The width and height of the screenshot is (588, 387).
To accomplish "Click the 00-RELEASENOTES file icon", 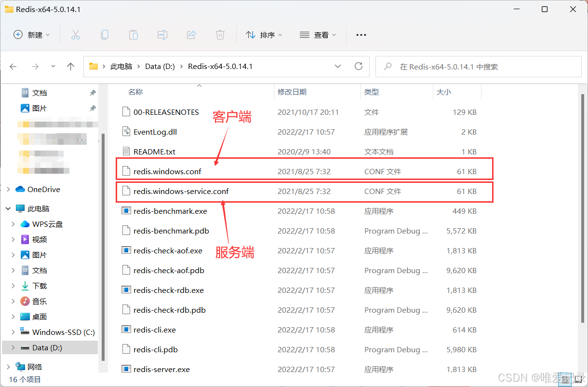I will click(x=126, y=112).
